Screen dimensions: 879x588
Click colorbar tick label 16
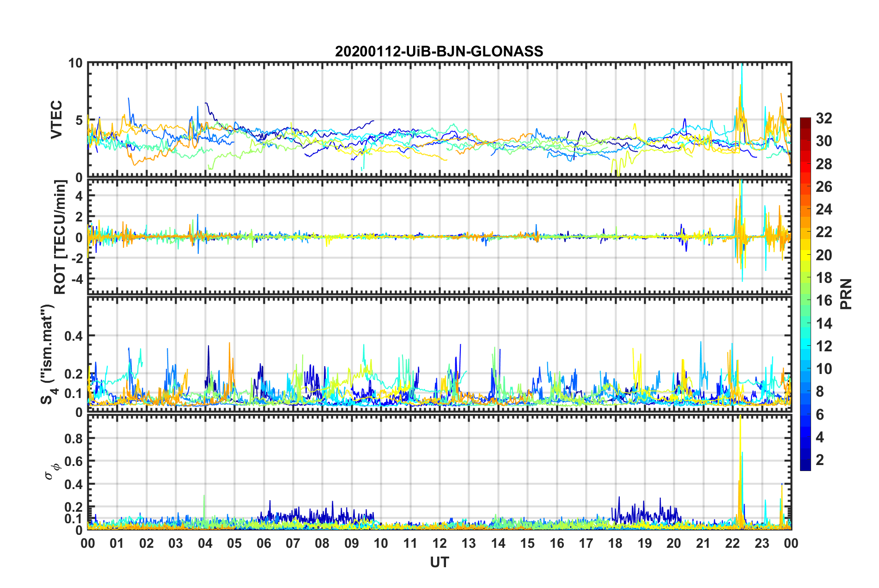point(824,300)
